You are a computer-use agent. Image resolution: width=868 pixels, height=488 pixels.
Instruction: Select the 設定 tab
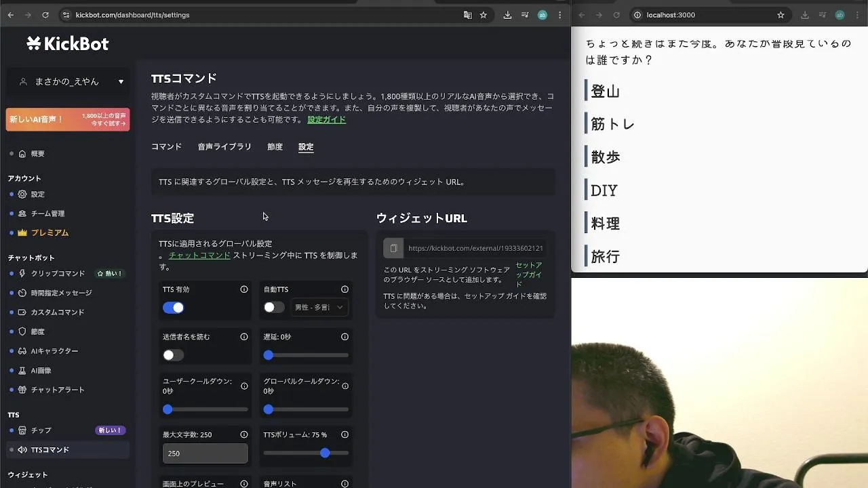[x=306, y=146]
